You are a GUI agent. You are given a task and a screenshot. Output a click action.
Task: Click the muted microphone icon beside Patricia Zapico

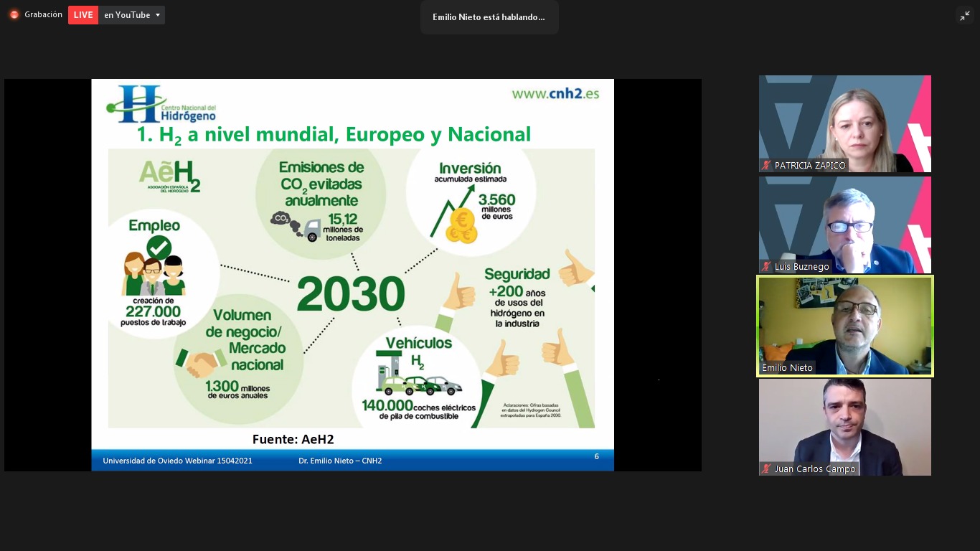[767, 166]
